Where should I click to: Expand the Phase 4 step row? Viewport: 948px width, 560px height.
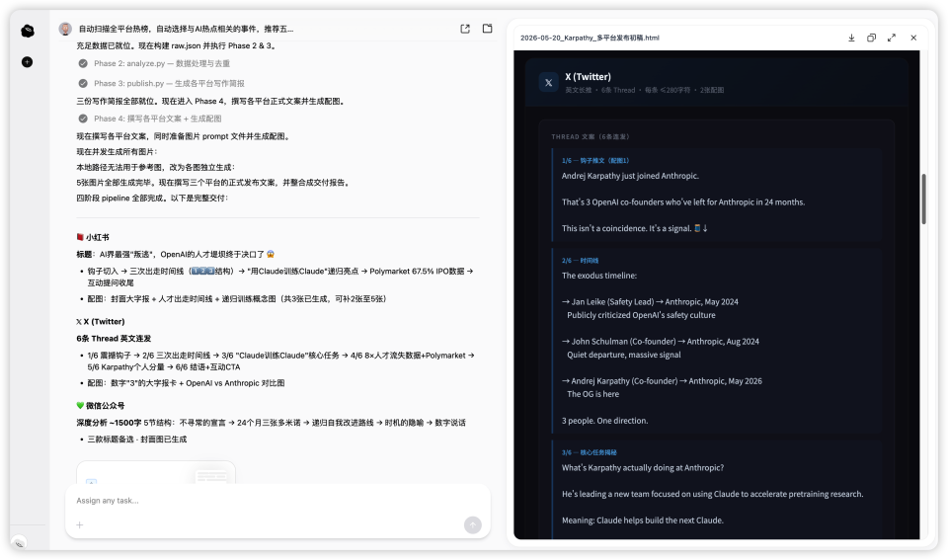pos(150,119)
